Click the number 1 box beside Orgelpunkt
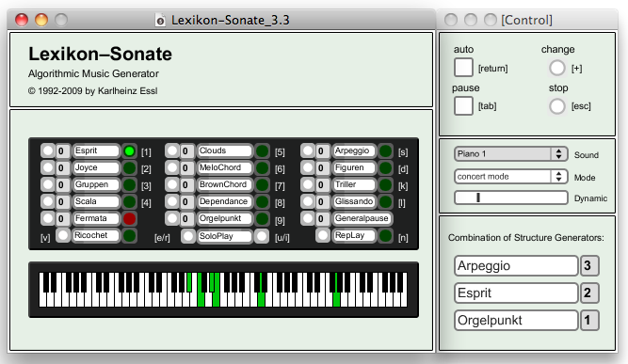628x364 pixels. point(589,320)
